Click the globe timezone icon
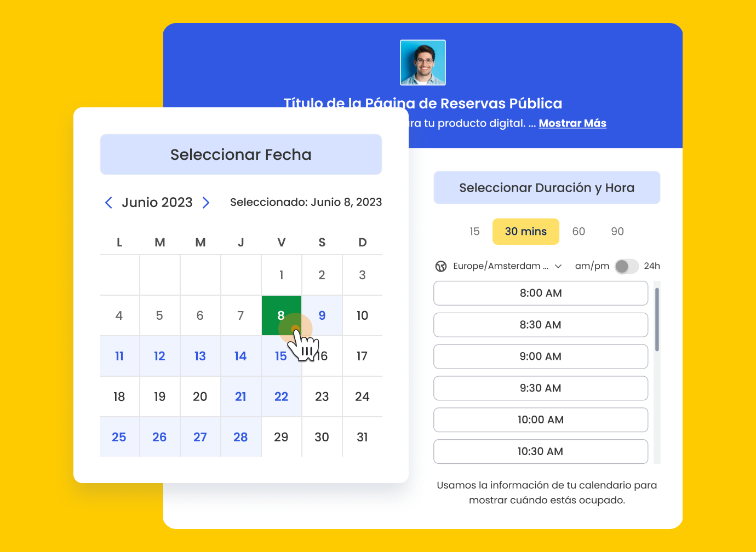 (x=441, y=266)
